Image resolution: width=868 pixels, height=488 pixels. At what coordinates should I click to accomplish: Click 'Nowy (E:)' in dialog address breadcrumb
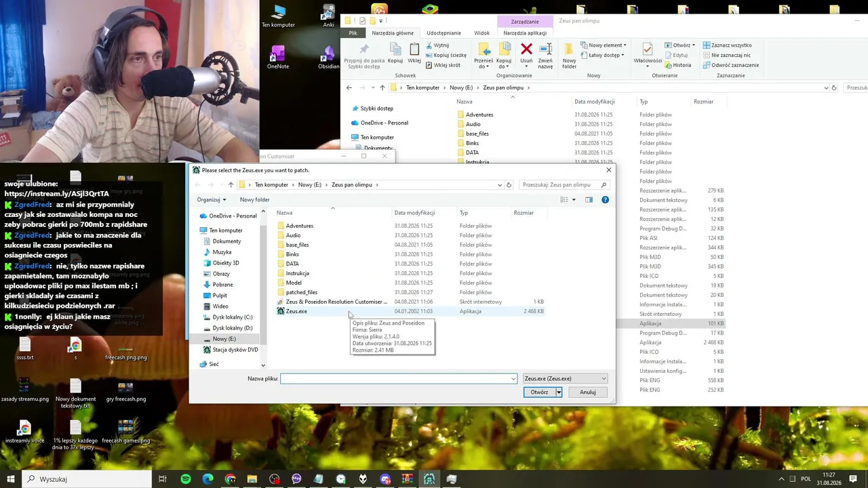pos(309,185)
